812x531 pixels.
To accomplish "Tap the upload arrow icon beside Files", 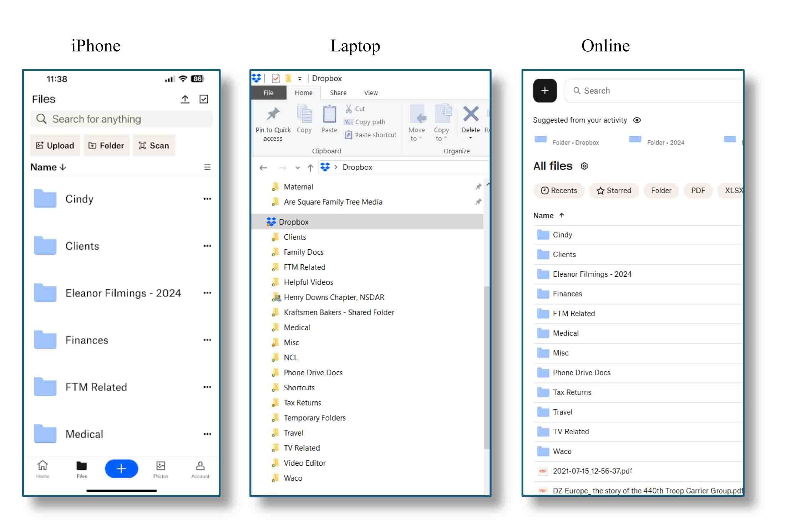I will point(185,99).
